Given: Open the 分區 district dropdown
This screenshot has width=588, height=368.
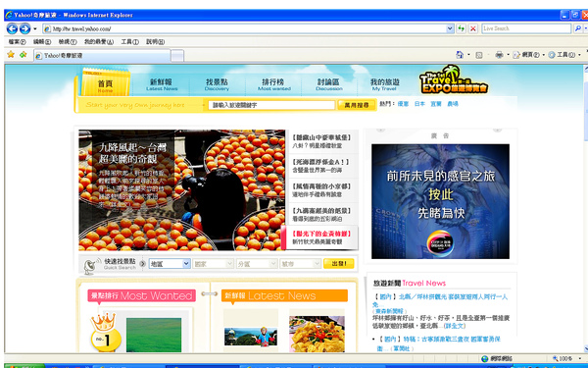Looking at the screenshot, I should [x=257, y=264].
